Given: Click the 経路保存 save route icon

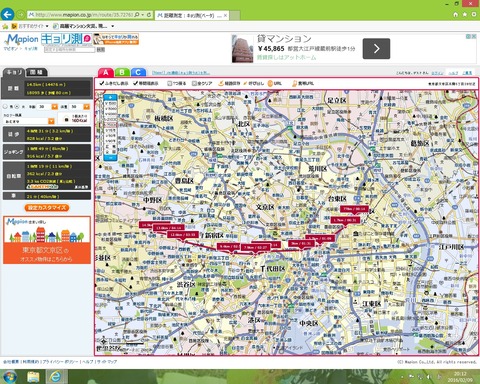Looking at the screenshot, I should point(220,83).
